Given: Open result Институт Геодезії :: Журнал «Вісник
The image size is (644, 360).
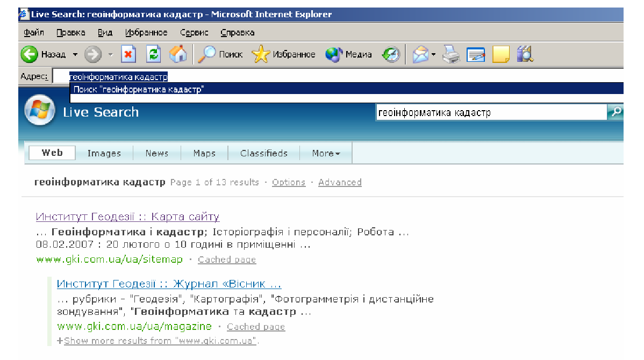Looking at the screenshot, I should 169,284.
